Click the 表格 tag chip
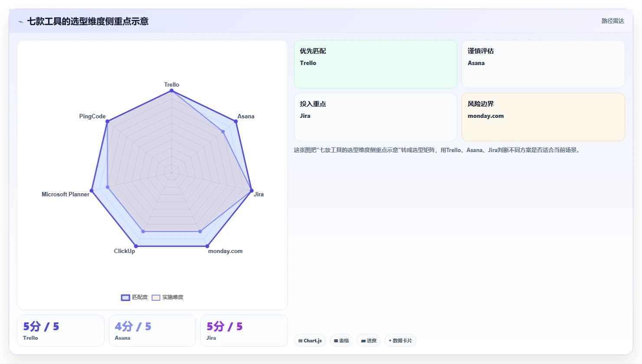Screen dimensions: 642x364 pos(341,341)
